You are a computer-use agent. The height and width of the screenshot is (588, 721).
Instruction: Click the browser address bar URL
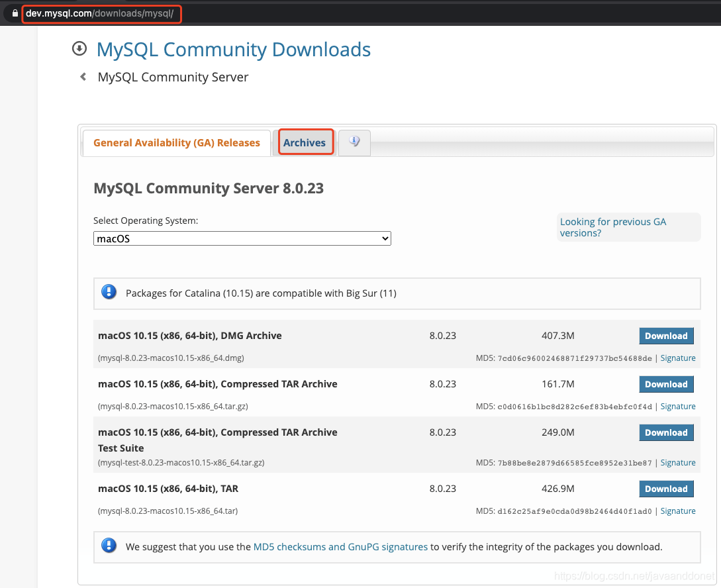(100, 13)
